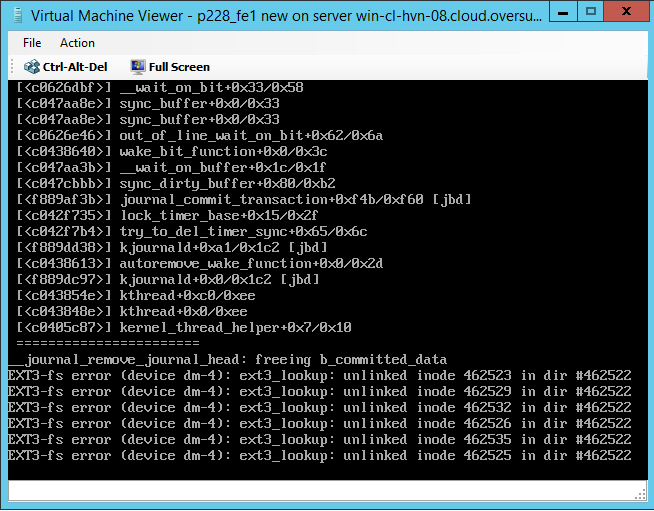This screenshot has height=511, width=654.
Task: Click '__wait_on_buffer+0x1c/0x1f' line
Action: [x=171, y=168]
